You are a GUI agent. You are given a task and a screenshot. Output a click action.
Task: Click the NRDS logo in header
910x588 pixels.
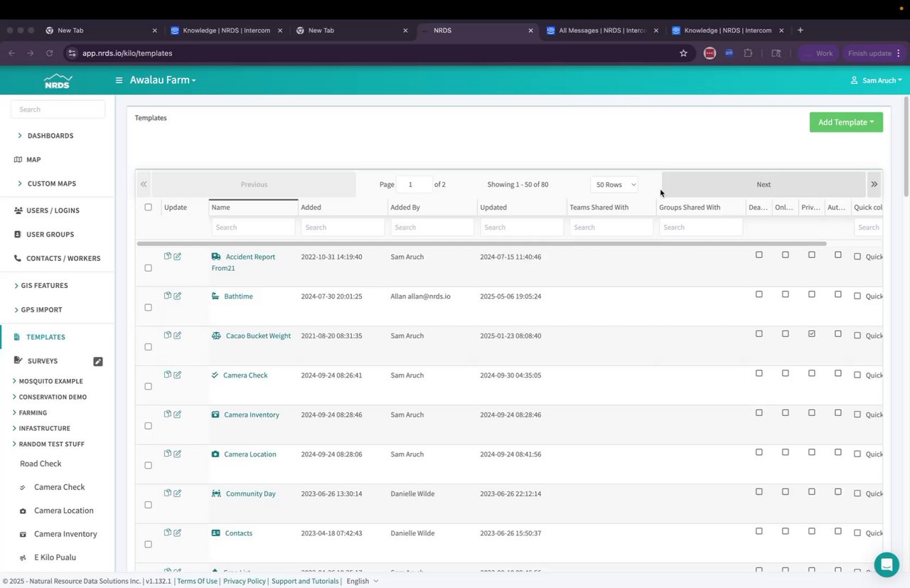click(x=58, y=81)
